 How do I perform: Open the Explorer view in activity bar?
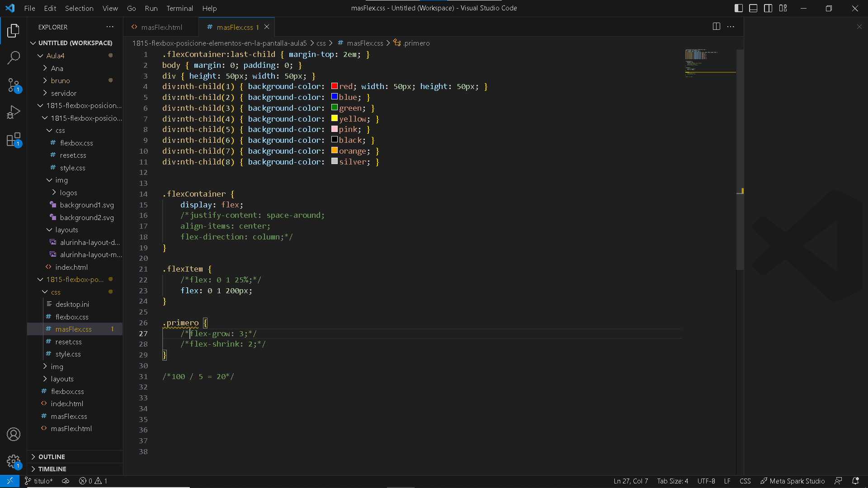(14, 31)
